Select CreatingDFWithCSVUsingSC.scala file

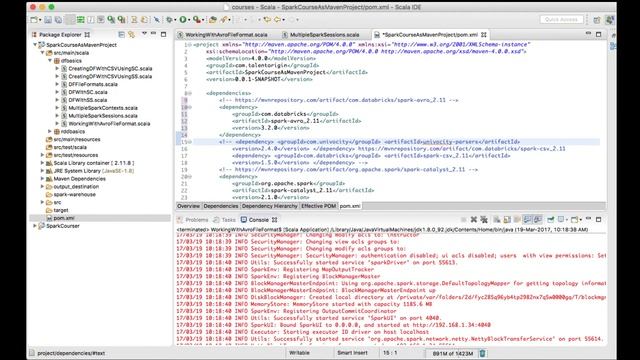tap(110, 69)
